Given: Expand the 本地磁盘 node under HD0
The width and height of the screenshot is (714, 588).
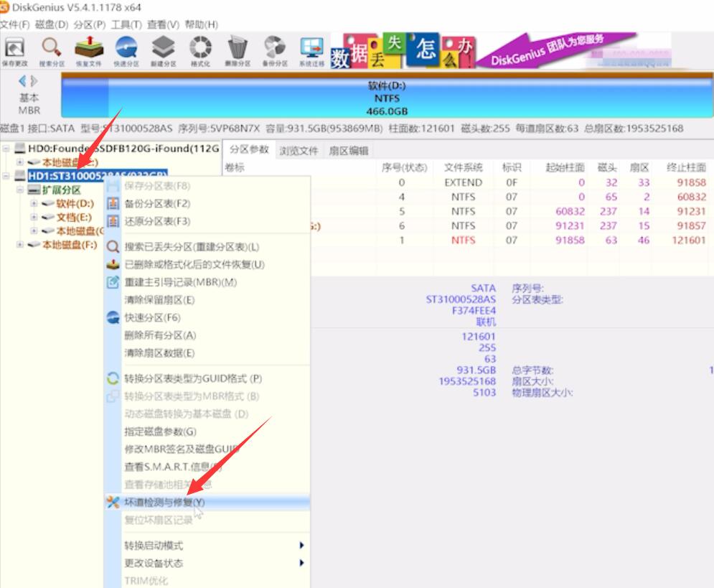Looking at the screenshot, I should pyautogui.click(x=20, y=162).
